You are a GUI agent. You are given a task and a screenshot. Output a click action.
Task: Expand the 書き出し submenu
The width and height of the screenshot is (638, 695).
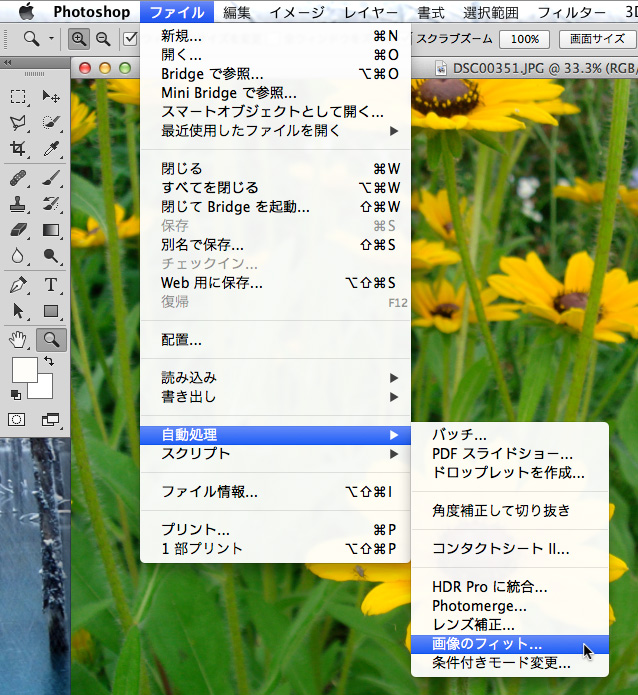pyautogui.click(x=275, y=397)
